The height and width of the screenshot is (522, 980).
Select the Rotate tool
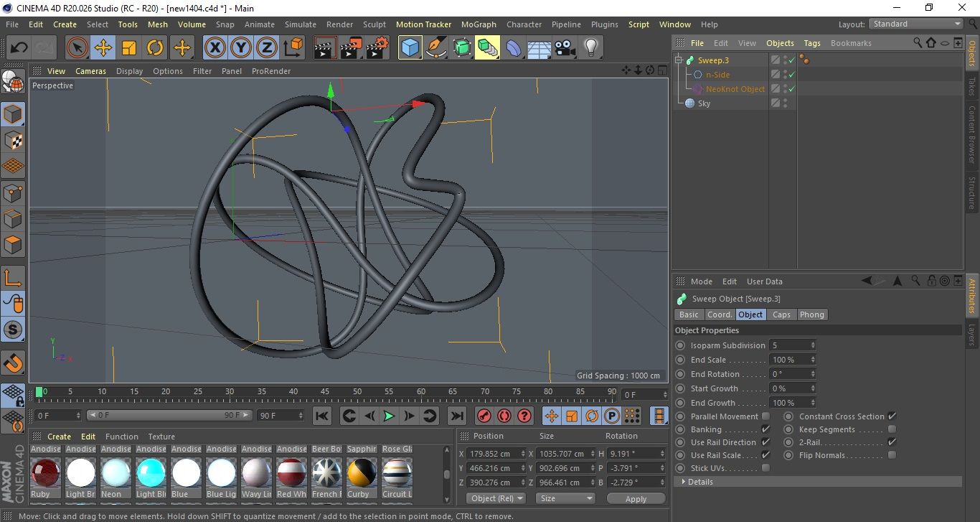click(x=155, y=48)
